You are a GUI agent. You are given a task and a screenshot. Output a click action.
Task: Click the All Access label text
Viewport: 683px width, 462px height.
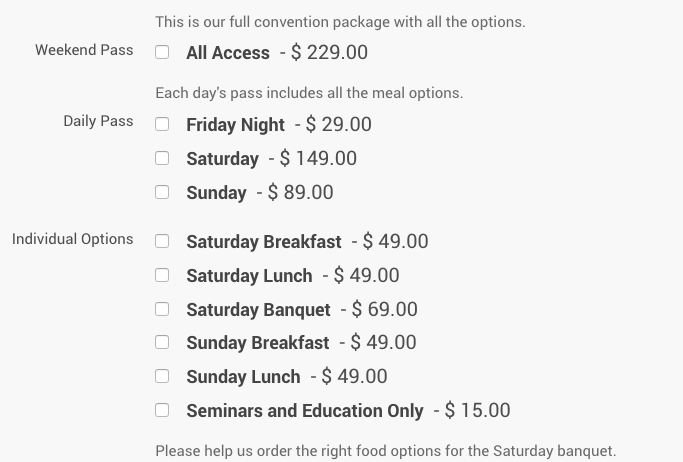(228, 53)
